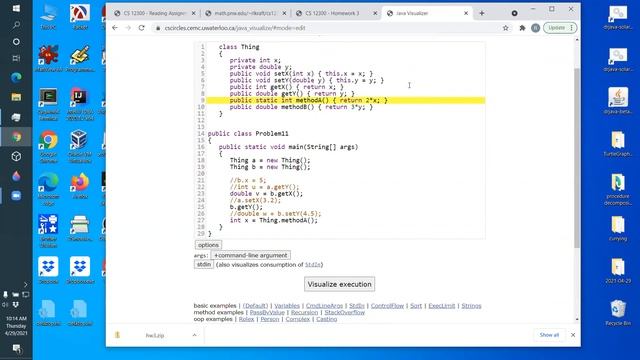
Task: Load the Recursion example
Action: coord(304,312)
